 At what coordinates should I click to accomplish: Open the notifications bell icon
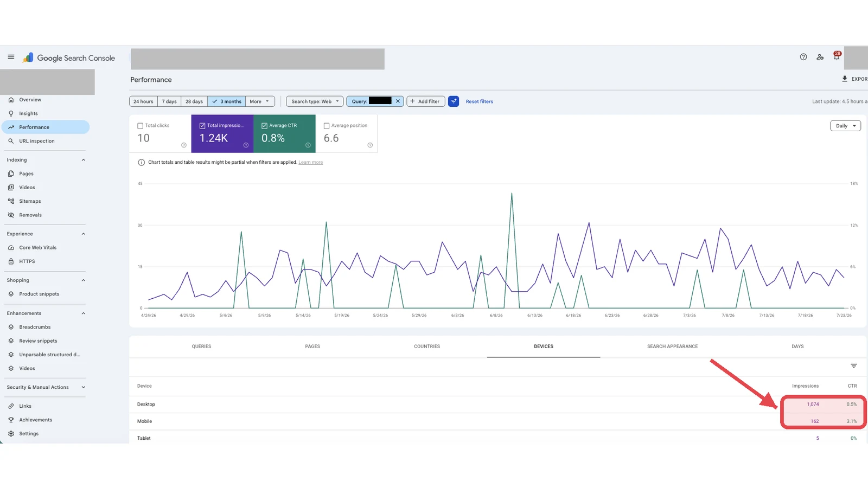click(x=837, y=56)
